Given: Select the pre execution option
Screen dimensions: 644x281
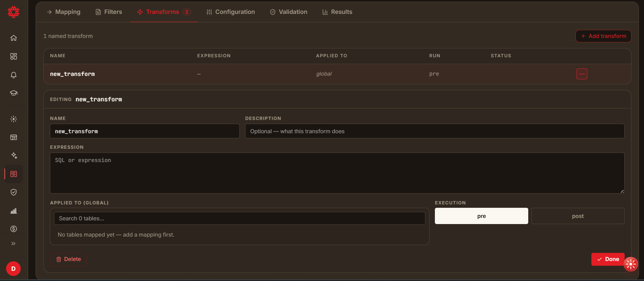Looking at the screenshot, I should click(x=481, y=216).
